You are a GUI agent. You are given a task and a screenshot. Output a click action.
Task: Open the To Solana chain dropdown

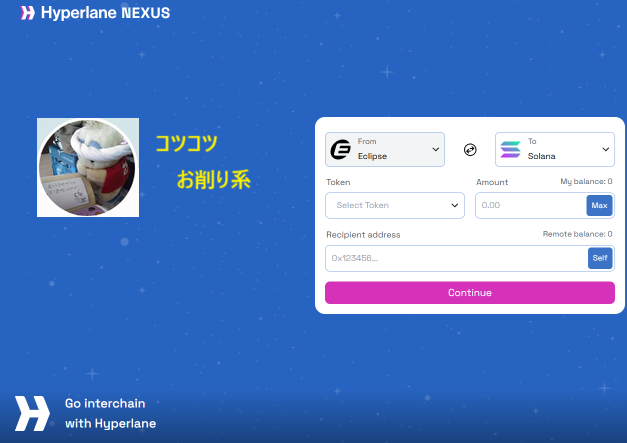(x=555, y=150)
